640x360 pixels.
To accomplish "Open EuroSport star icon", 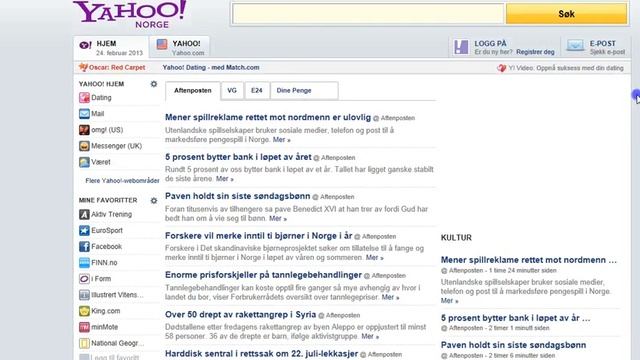I will click(x=84, y=231).
